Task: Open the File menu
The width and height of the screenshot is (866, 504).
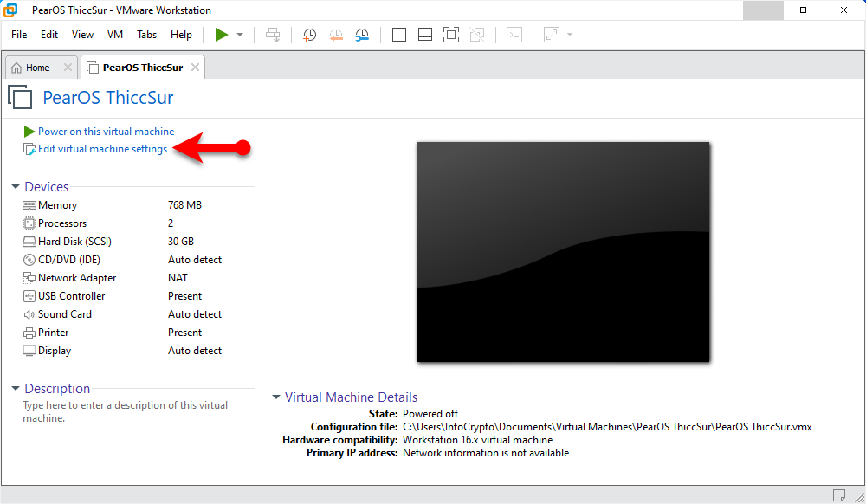Action: (x=19, y=35)
